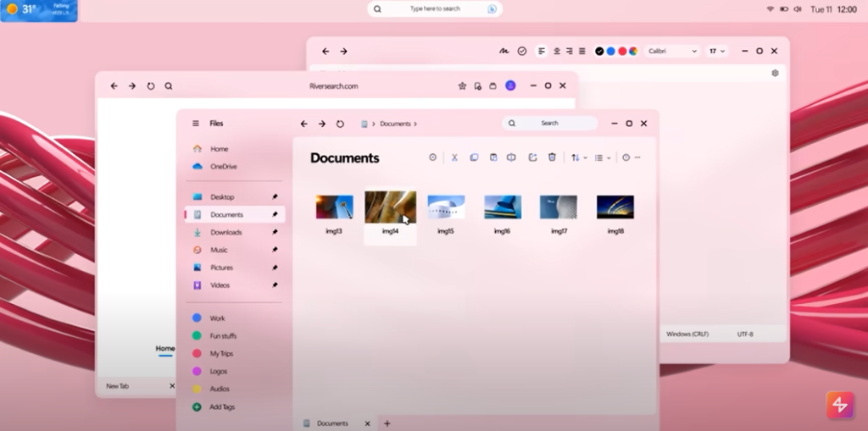The width and height of the screenshot is (868, 431).
Task: Click the Bing icon in top search bar
Action: pyautogui.click(x=492, y=8)
